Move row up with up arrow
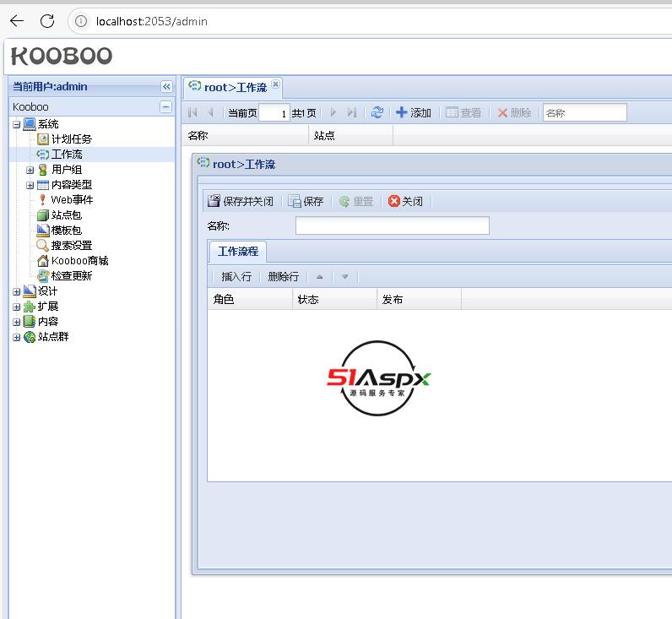Viewport: 672px width, 619px height. 319,277
